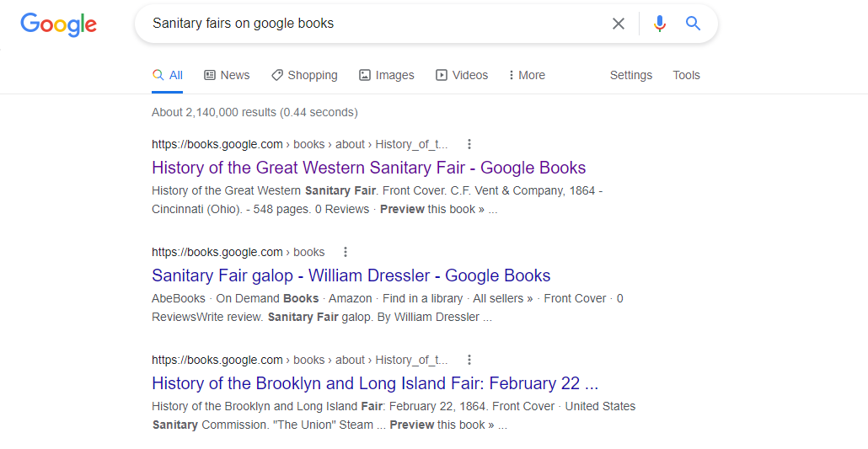Select the All results tab
This screenshot has width=868, height=449.
[168, 75]
